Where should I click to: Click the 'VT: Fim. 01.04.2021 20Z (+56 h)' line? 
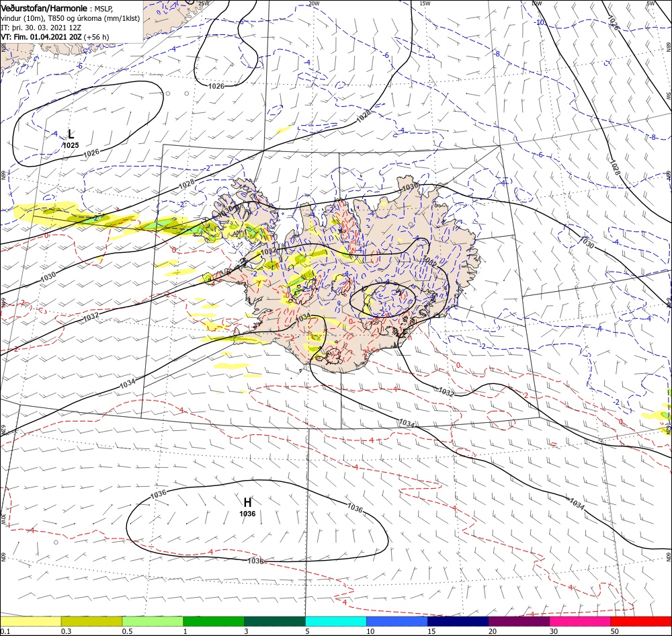(55, 37)
